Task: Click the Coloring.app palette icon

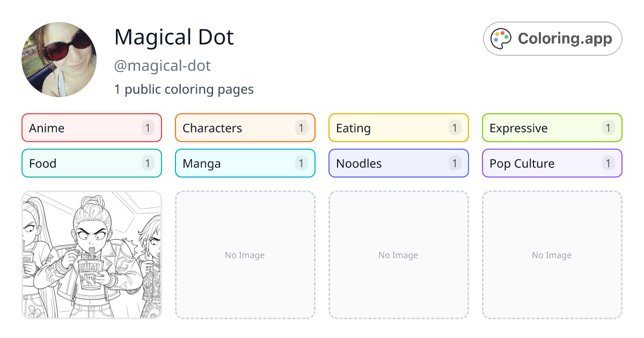Action: click(x=501, y=38)
